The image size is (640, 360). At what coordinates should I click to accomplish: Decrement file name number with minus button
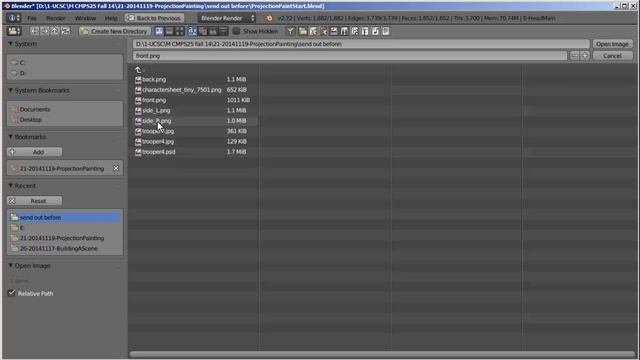tap(574, 56)
